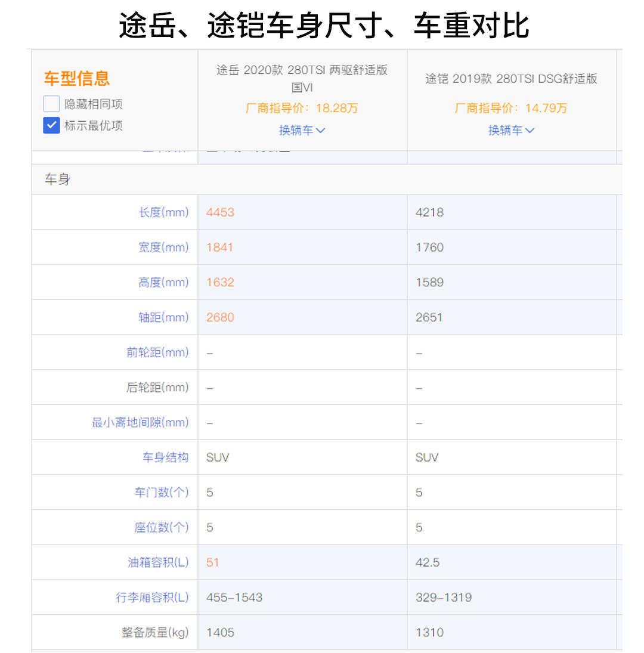
Task: Open 换辆车 dropdown under 途铠
Action: [511, 131]
